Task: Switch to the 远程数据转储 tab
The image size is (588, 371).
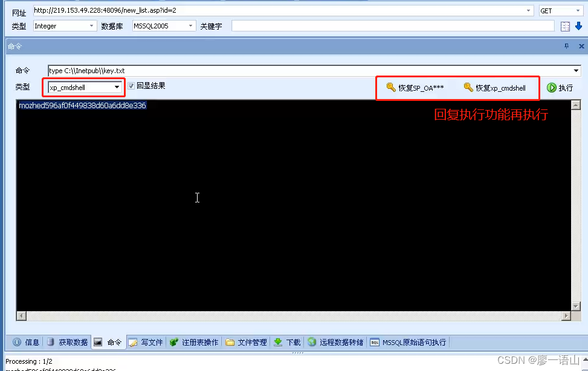Action: click(335, 342)
